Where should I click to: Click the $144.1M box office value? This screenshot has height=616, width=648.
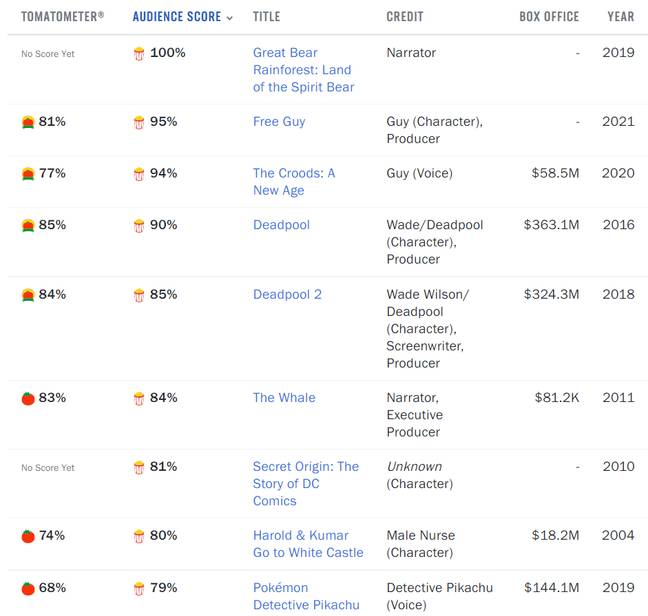coord(552,587)
